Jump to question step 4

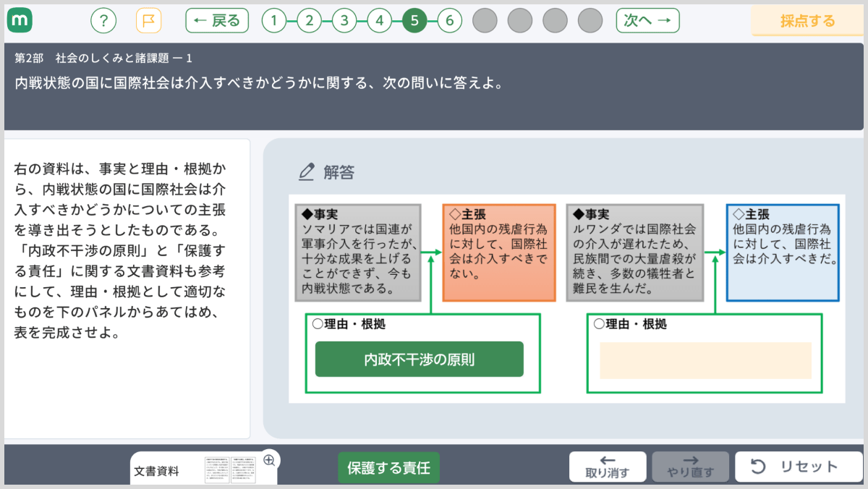coord(379,21)
